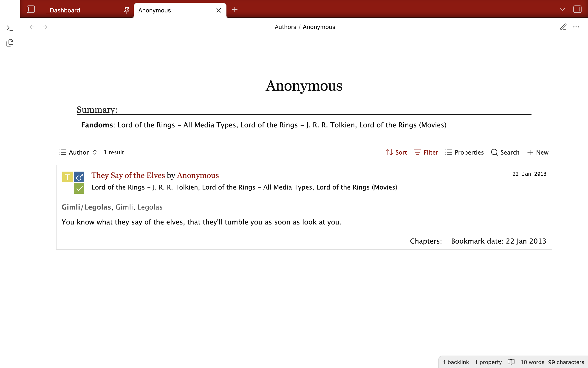The width and height of the screenshot is (588, 368).
Task: Open the command palette terminal icon
Action: point(10,28)
